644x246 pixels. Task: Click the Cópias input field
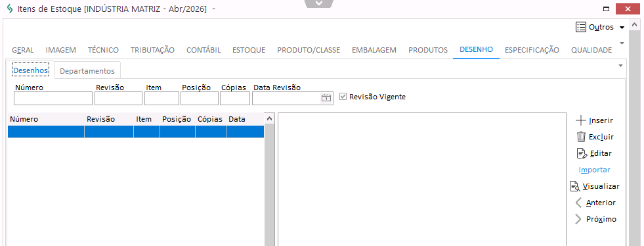235,98
